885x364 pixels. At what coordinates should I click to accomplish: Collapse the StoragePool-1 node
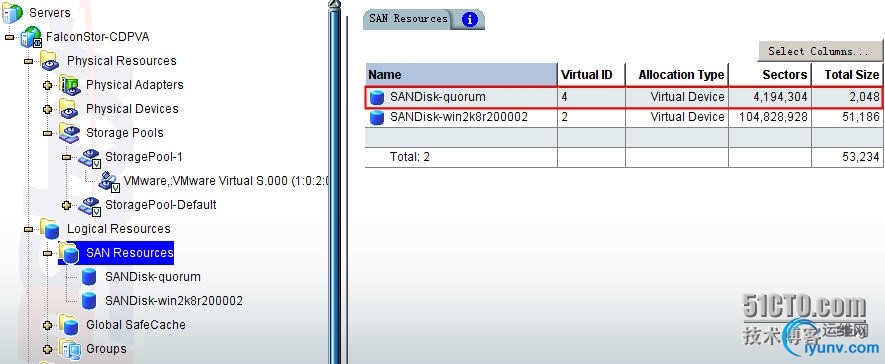click(x=67, y=157)
